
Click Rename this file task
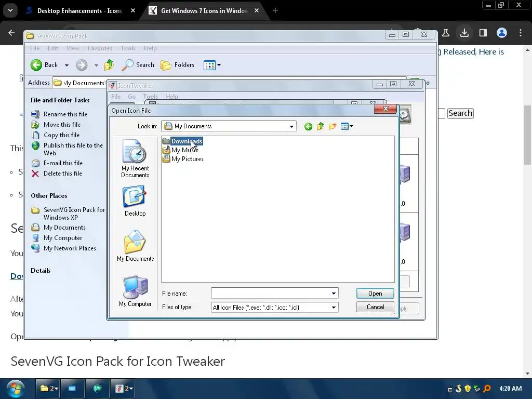[x=59, y=114]
